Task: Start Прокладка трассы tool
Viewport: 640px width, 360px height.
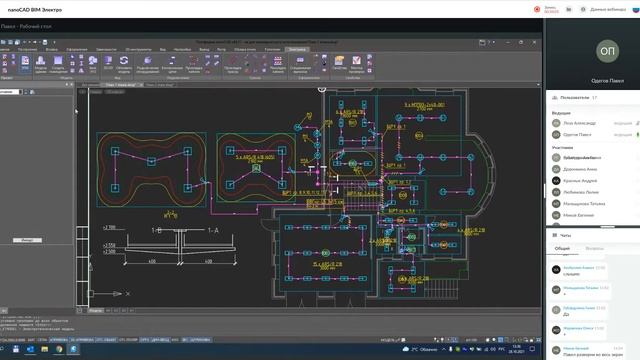Action: coord(233,64)
